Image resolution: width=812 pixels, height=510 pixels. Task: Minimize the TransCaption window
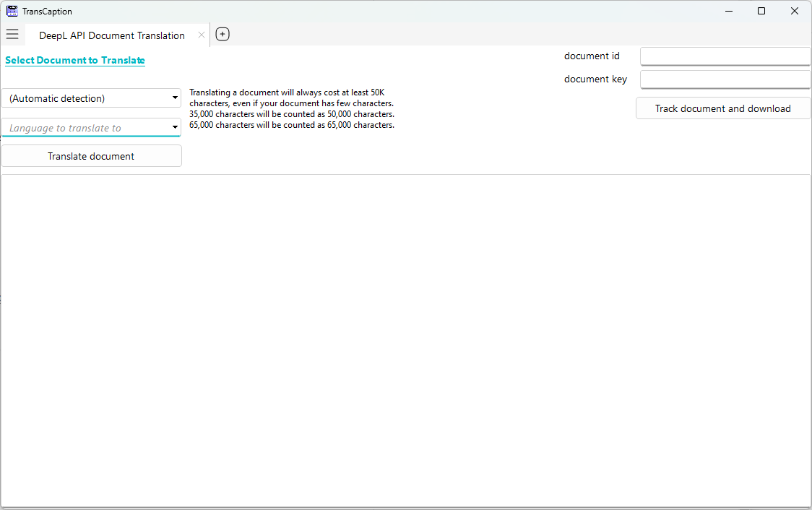(x=728, y=11)
